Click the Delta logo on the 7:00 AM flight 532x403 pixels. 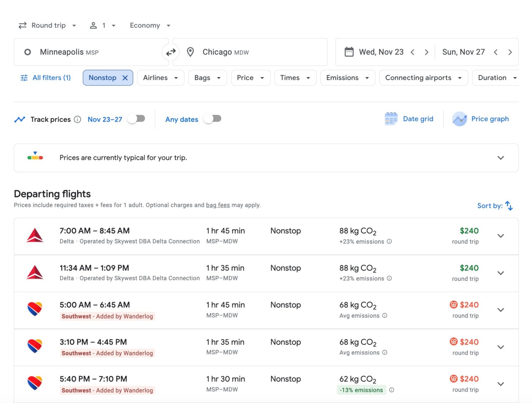click(35, 235)
